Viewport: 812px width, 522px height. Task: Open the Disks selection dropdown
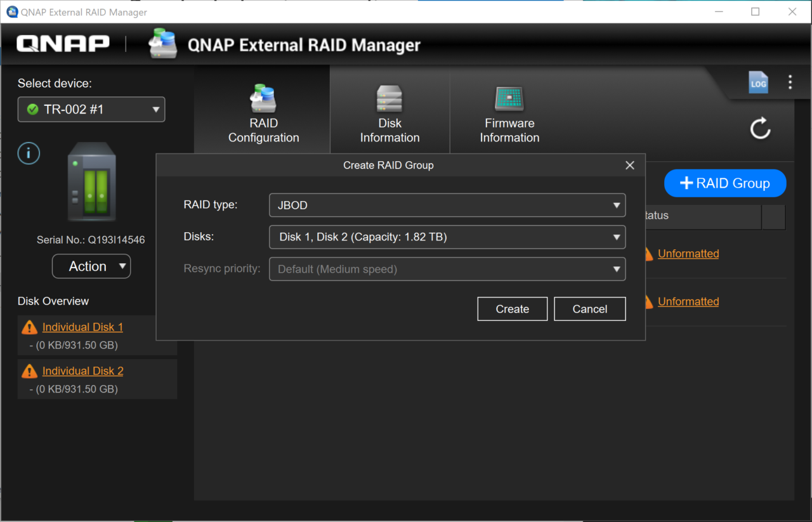click(x=447, y=237)
